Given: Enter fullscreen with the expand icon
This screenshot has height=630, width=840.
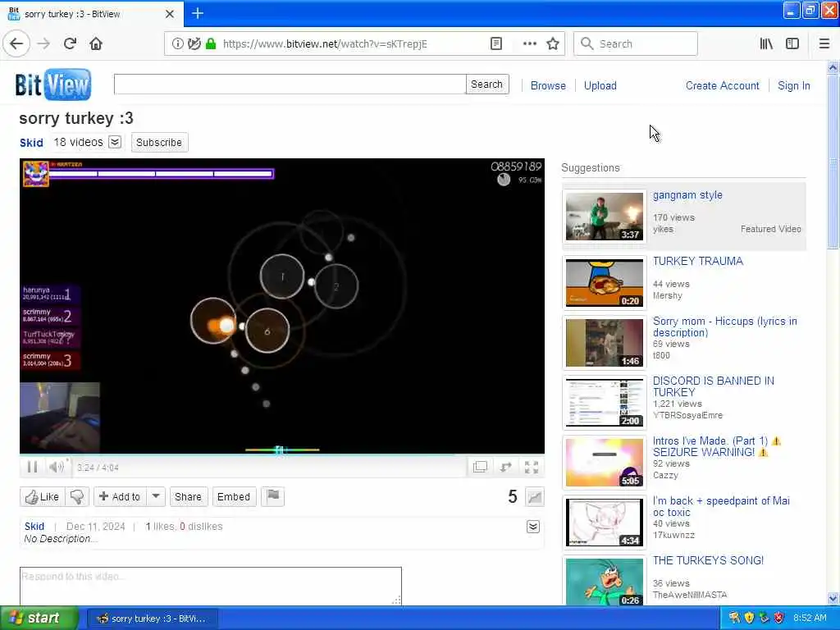Looking at the screenshot, I should (532, 467).
